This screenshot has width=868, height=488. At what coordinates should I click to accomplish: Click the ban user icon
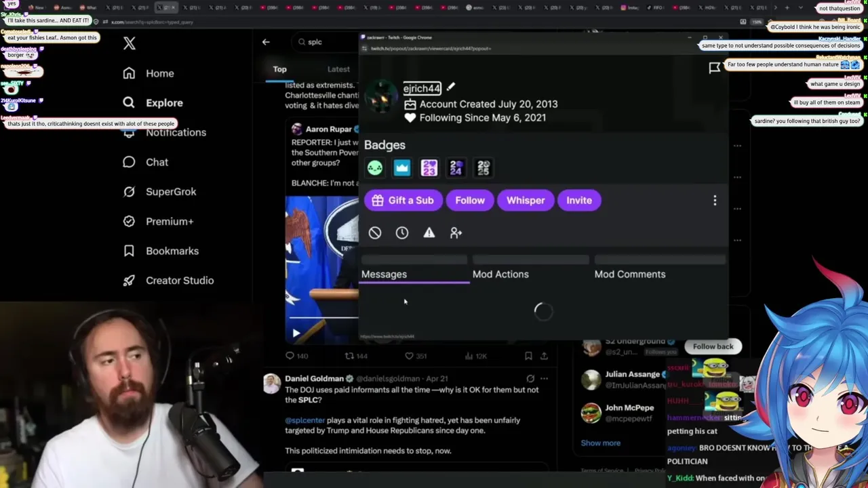375,232
